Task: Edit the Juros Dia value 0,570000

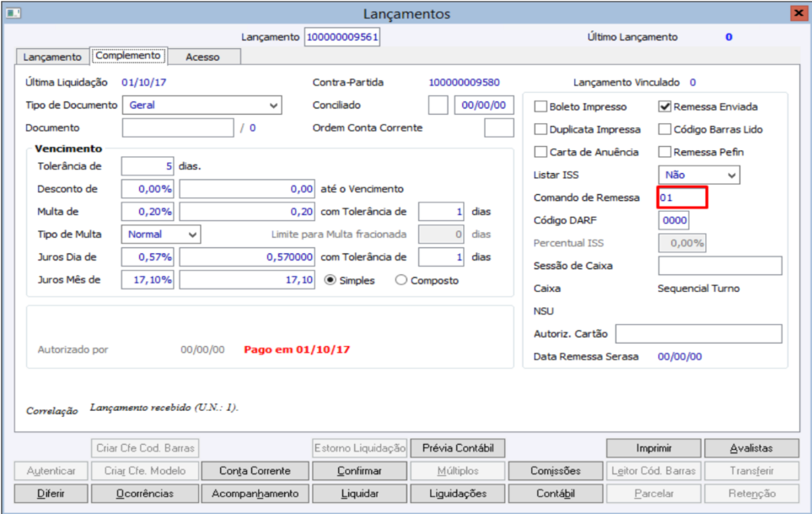Action: pyautogui.click(x=247, y=257)
